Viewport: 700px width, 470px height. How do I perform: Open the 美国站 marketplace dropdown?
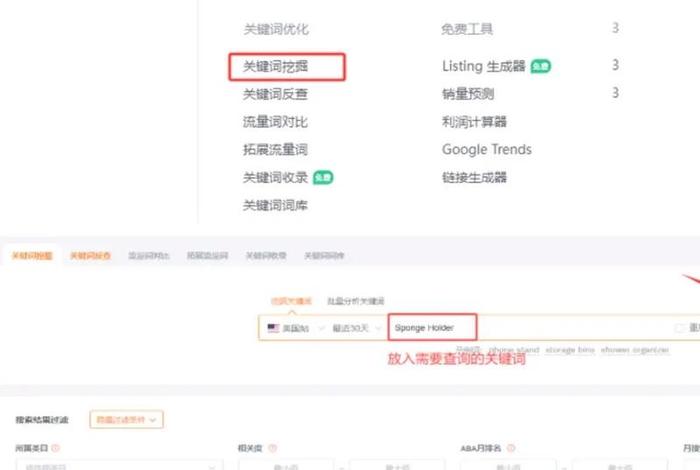pyautogui.click(x=296, y=328)
